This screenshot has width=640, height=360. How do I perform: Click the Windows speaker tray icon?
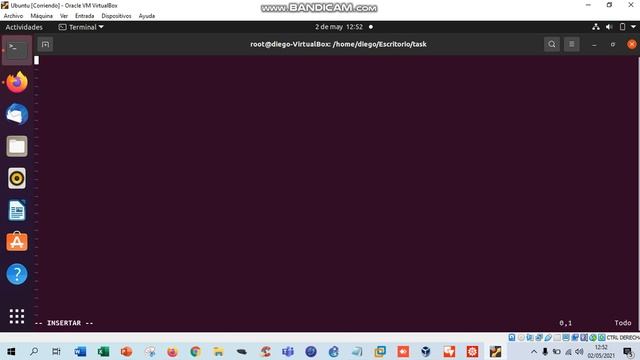click(579, 351)
